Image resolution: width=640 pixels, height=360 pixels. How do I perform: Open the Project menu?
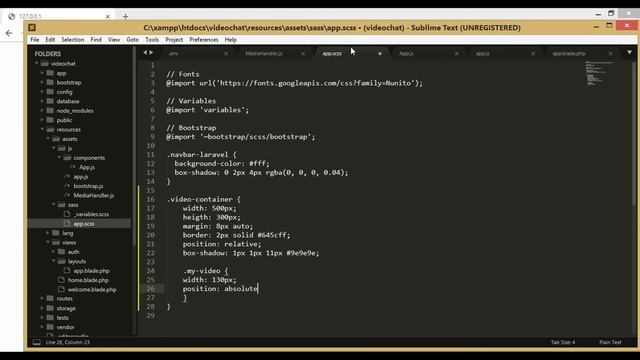(174, 40)
